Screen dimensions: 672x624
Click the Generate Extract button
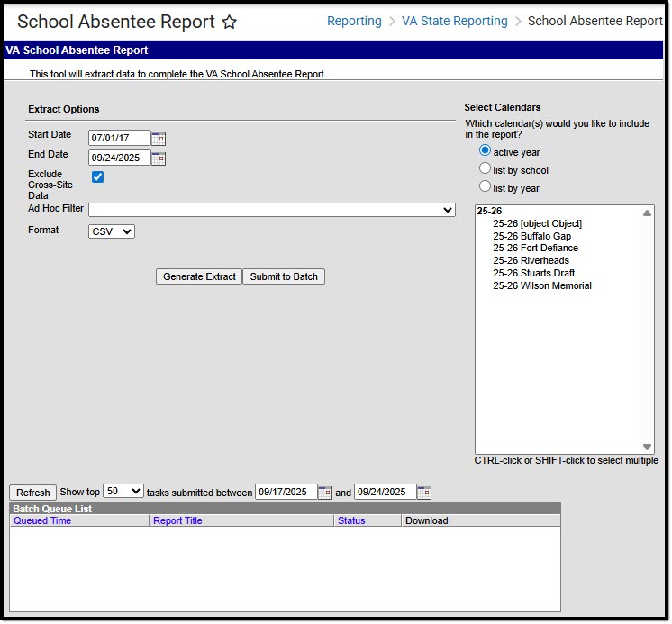point(199,276)
